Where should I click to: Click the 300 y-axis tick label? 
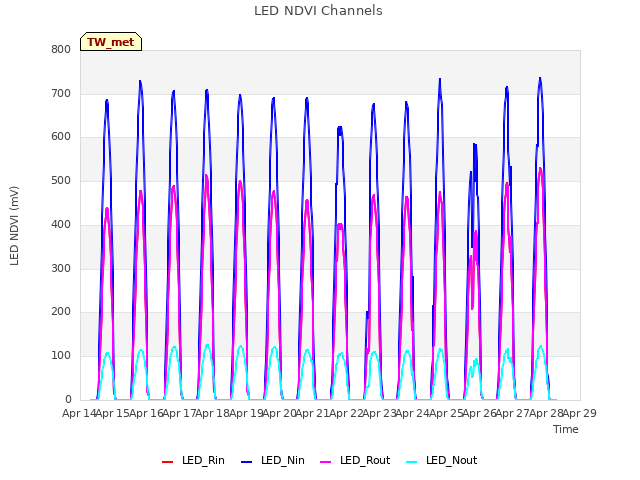coord(61,269)
